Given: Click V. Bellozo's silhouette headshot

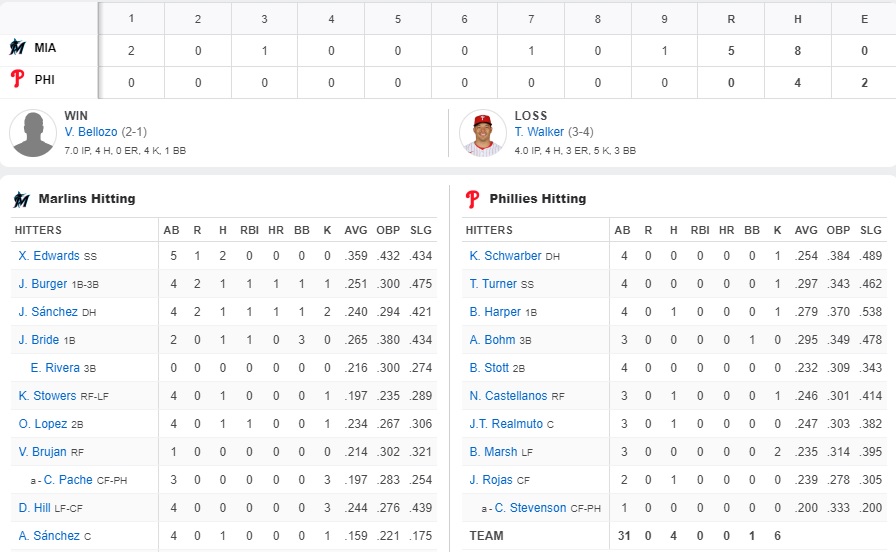Looking at the screenshot, I should point(33,134).
